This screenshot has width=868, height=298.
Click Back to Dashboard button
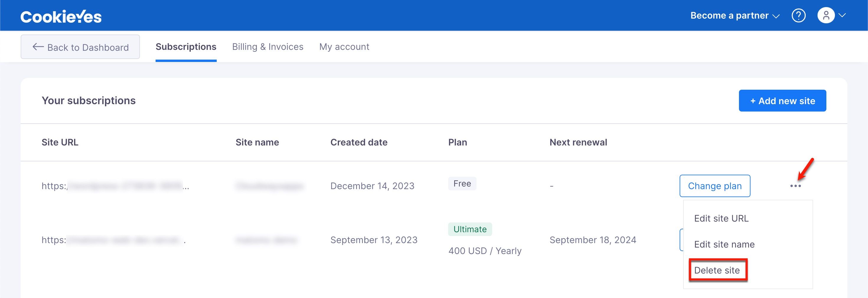80,47
